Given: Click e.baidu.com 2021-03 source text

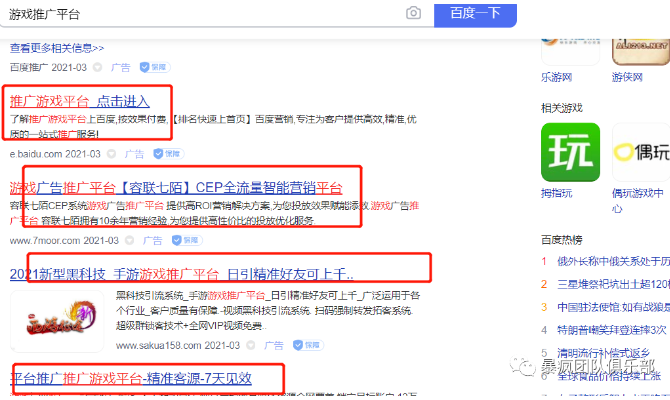Looking at the screenshot, I should (55, 154).
